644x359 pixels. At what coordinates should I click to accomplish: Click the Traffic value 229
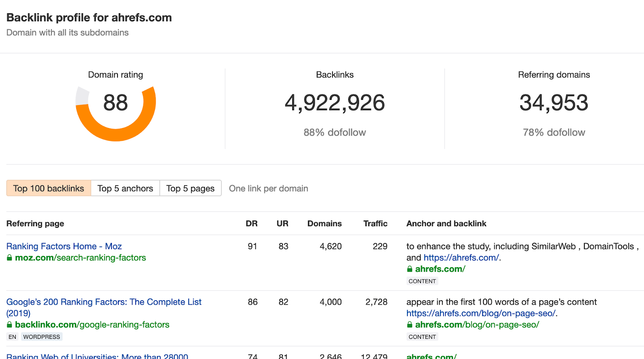coord(380,246)
